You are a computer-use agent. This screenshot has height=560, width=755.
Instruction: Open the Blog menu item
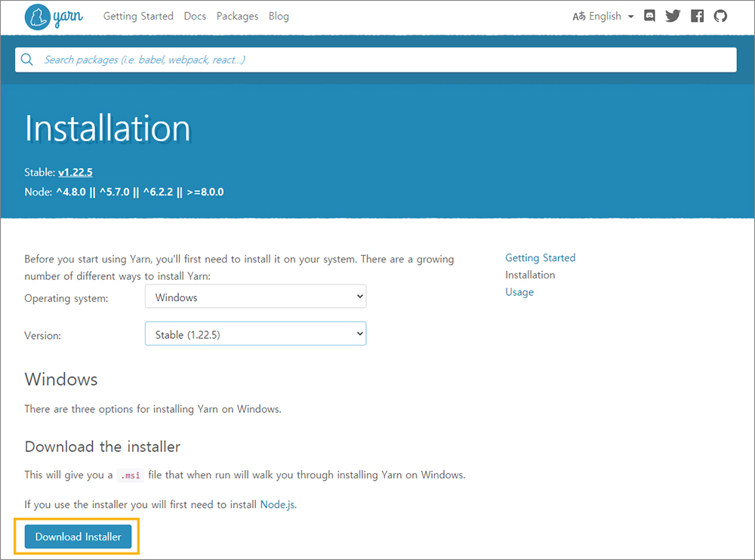point(279,17)
